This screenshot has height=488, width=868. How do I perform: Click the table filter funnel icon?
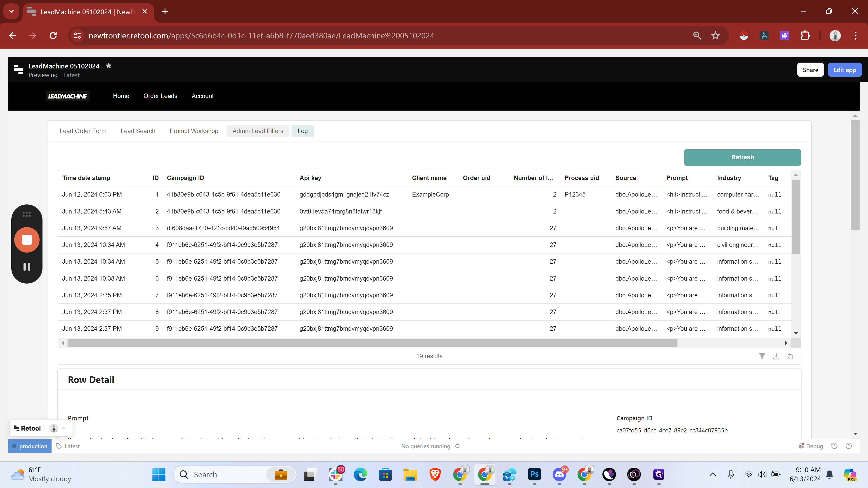point(762,356)
